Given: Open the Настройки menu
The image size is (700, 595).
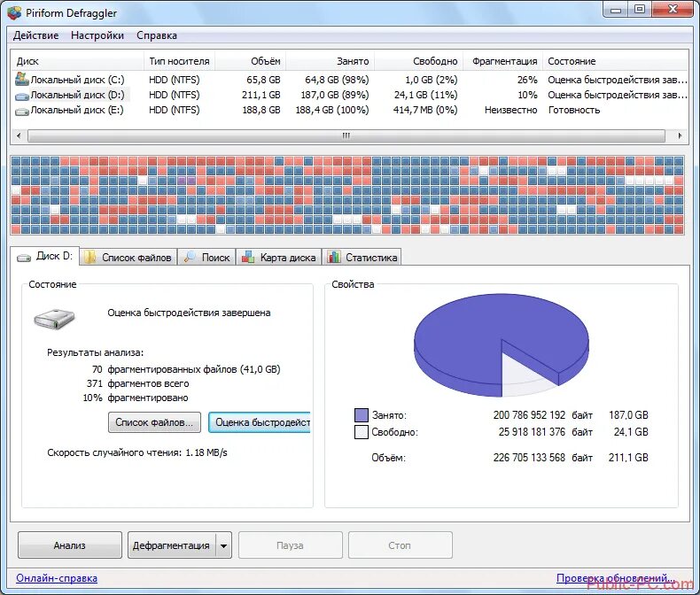Looking at the screenshot, I should click(x=97, y=35).
